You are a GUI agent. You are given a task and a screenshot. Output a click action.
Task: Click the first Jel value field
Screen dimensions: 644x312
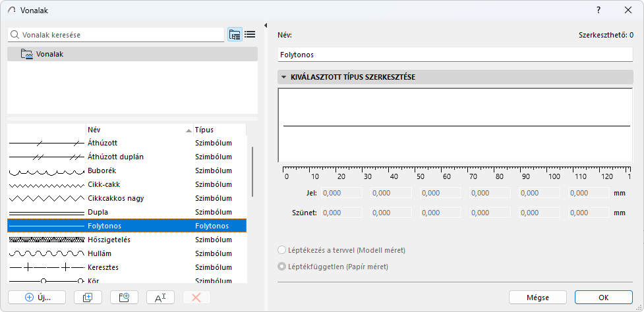[x=341, y=193]
